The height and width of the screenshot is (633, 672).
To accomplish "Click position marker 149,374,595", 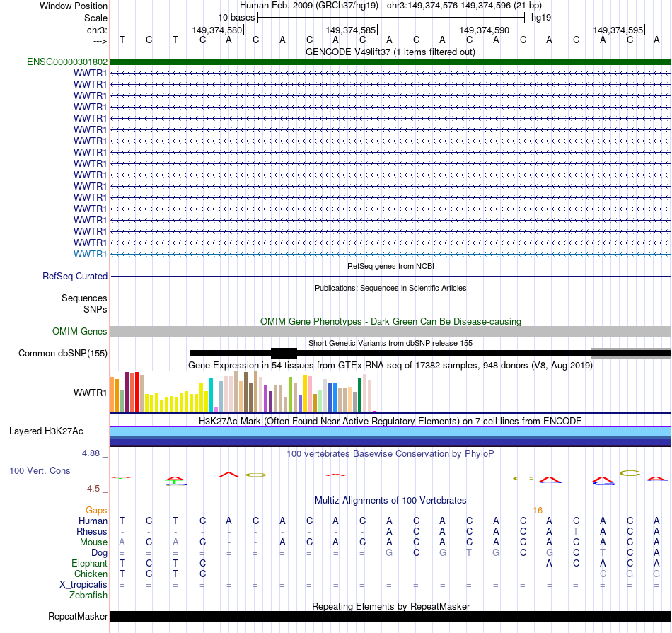I will 618,30.
